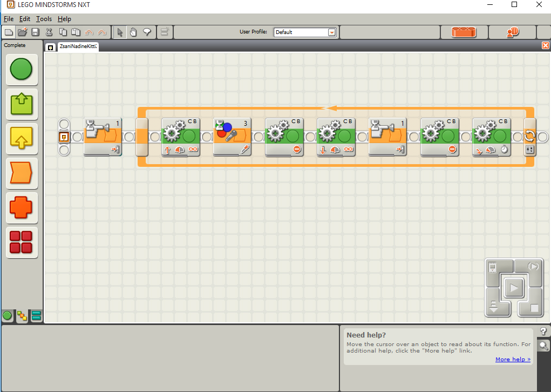
Task: Select the Pan hand tool
Action: (133, 32)
